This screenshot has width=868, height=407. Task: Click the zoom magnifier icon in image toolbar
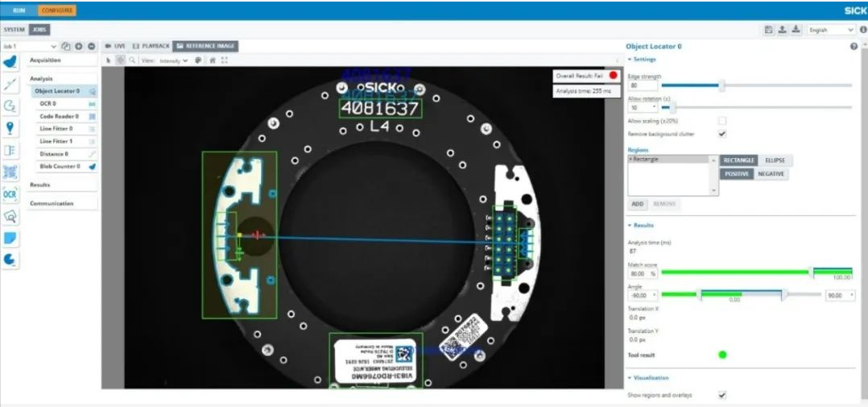click(132, 60)
